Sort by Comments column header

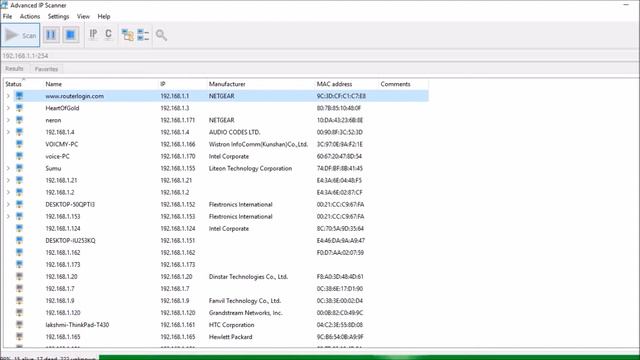[x=395, y=84]
